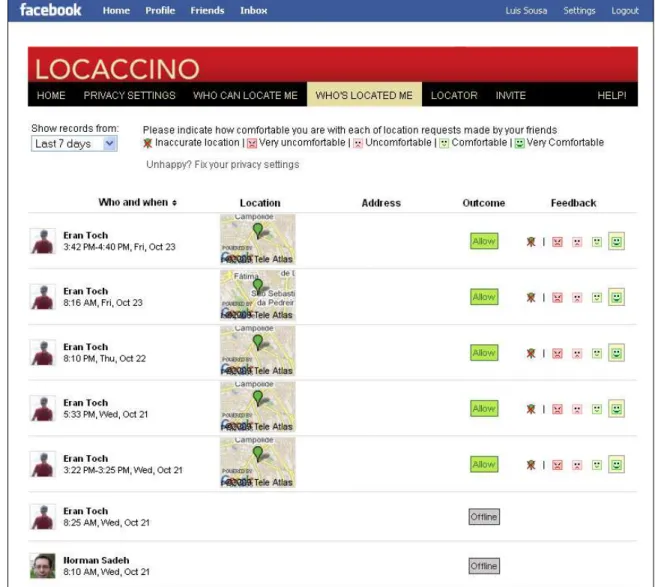Rate 8:10 PM Oct 22 request uncomfortable

coord(577,354)
